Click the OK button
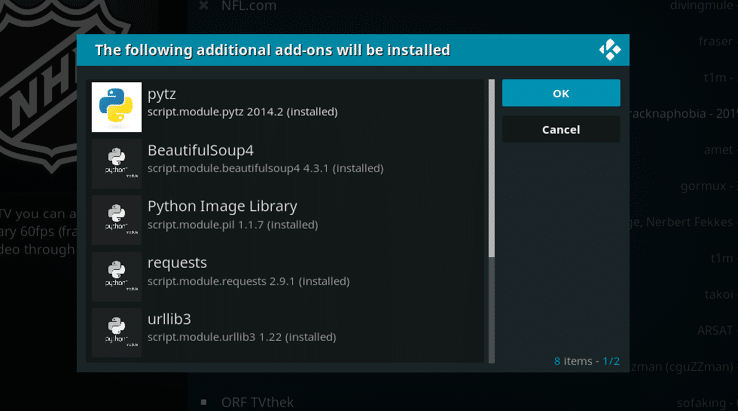Viewport: 738px width, 411px height. (x=561, y=93)
